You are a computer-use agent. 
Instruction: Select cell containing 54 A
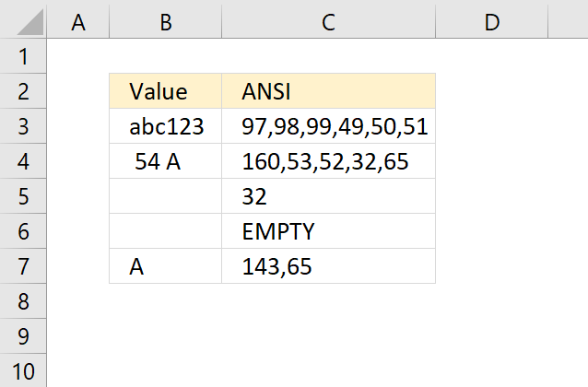165,161
